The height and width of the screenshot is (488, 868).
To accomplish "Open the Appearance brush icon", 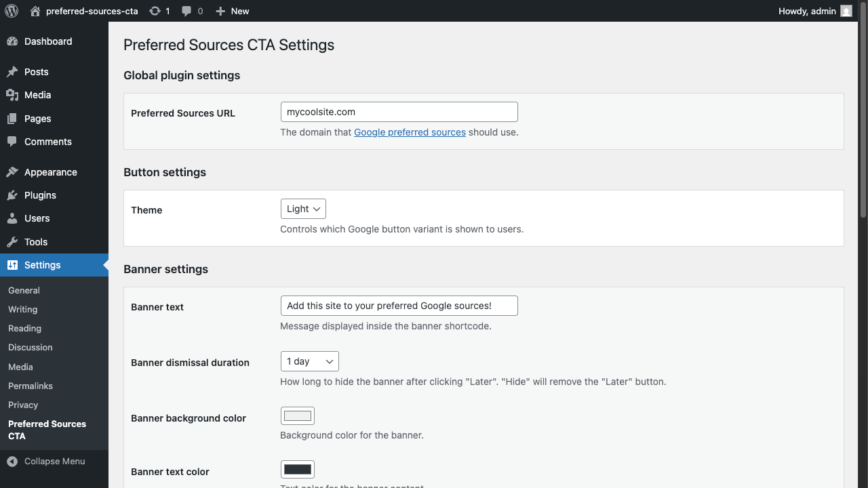I will (14, 171).
